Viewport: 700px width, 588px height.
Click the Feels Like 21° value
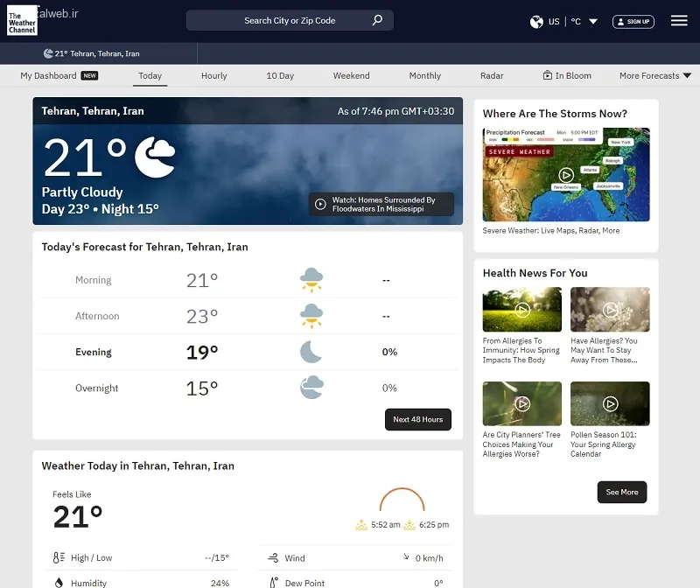pos(78,517)
